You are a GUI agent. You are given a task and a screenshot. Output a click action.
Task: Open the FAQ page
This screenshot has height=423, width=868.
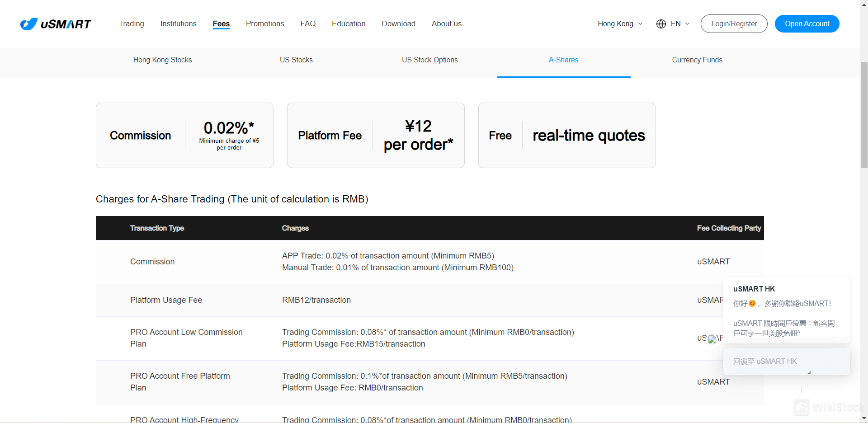coord(308,24)
